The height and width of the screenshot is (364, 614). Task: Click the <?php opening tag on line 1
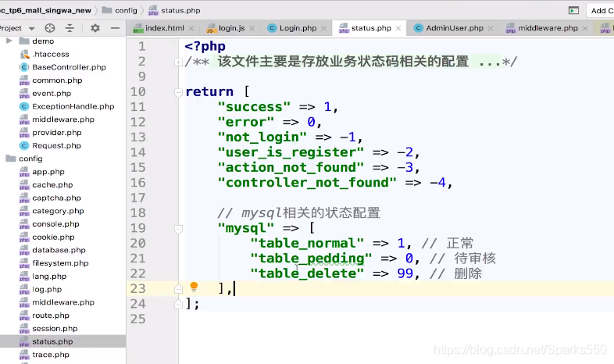[205, 47]
